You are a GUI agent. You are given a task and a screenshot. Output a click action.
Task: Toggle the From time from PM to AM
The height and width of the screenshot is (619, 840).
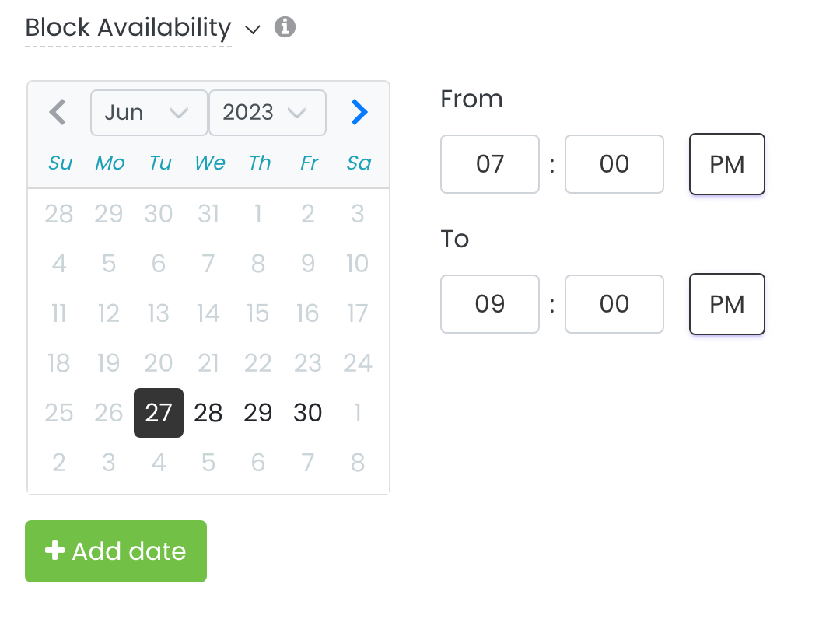click(x=726, y=164)
